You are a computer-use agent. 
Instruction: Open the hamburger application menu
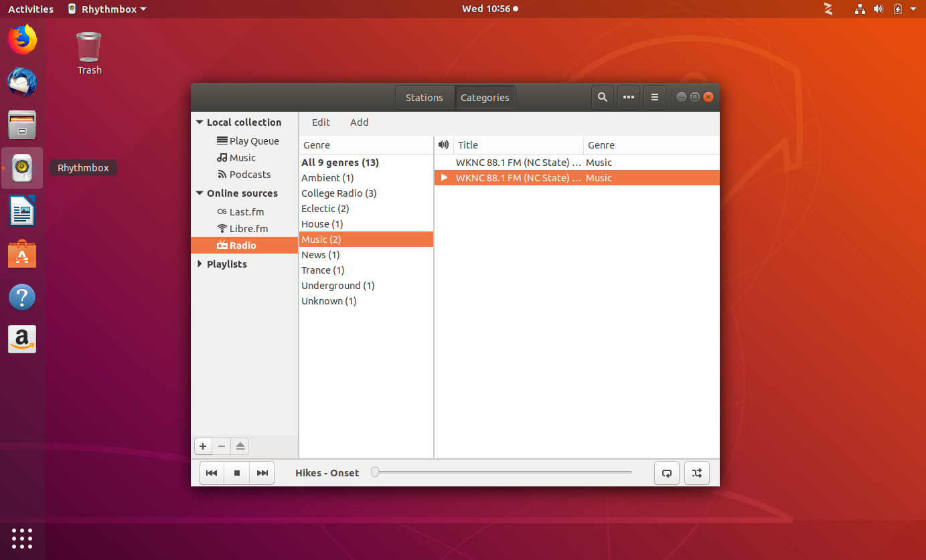[x=654, y=97]
